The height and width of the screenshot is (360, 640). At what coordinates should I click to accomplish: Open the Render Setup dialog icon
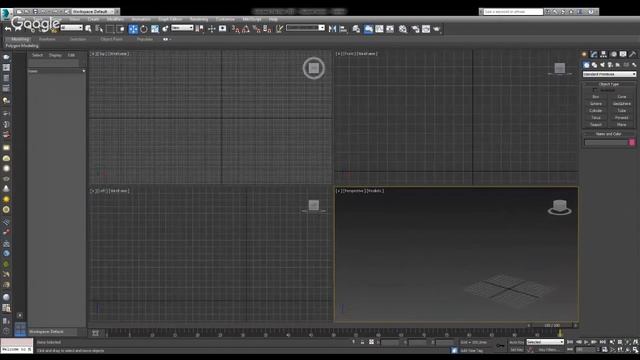point(416,29)
